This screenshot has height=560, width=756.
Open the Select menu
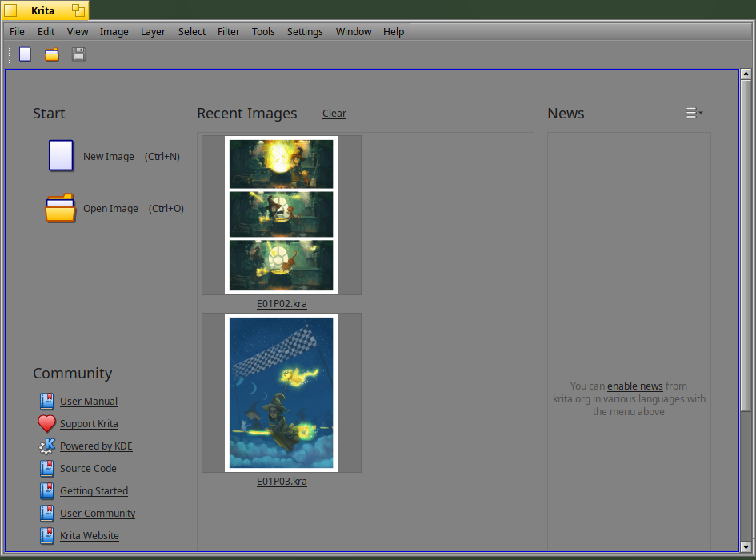click(192, 31)
